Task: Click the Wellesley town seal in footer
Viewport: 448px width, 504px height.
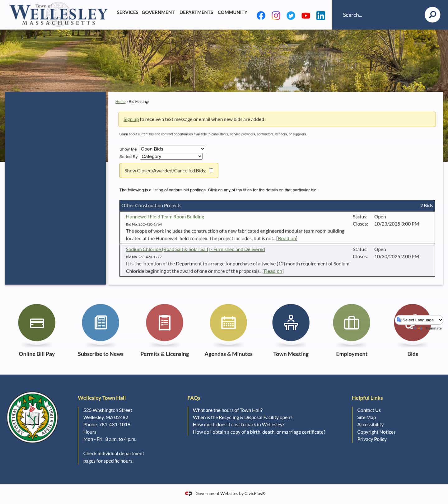Action: pyautogui.click(x=32, y=417)
